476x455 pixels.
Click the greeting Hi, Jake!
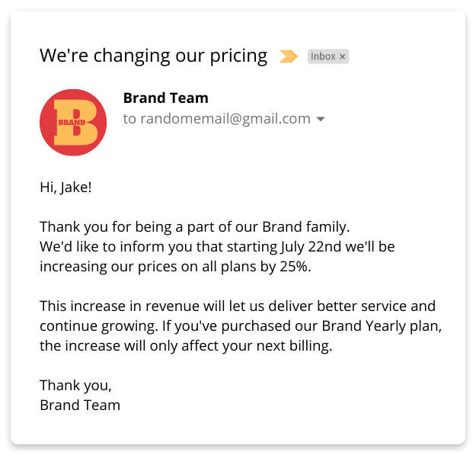tap(65, 186)
